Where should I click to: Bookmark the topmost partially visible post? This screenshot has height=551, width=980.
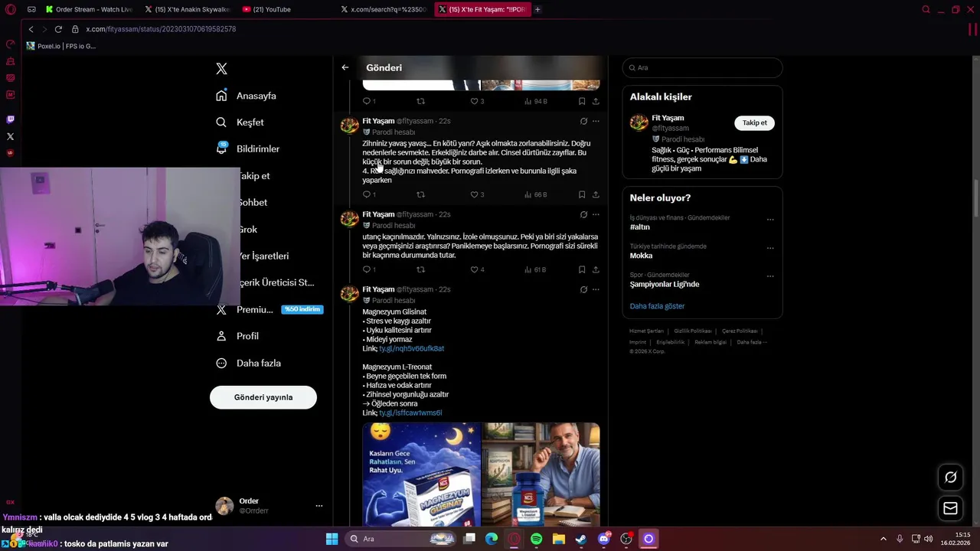[x=582, y=101]
